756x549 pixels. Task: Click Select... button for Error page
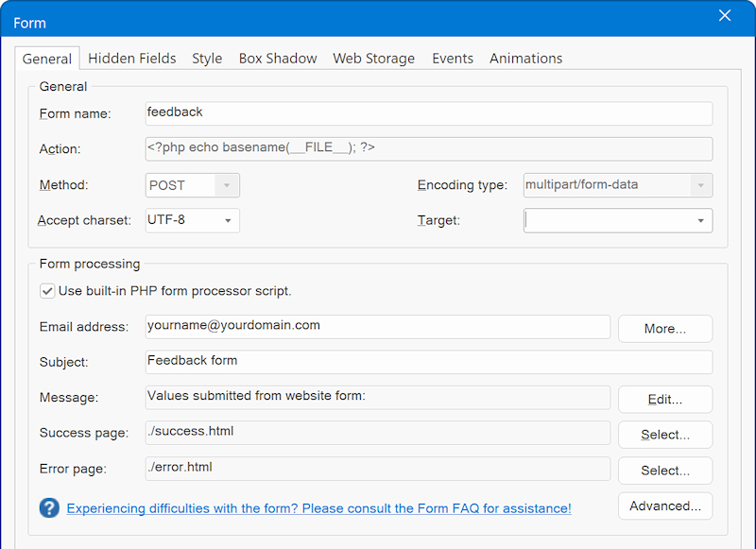pyautogui.click(x=665, y=471)
